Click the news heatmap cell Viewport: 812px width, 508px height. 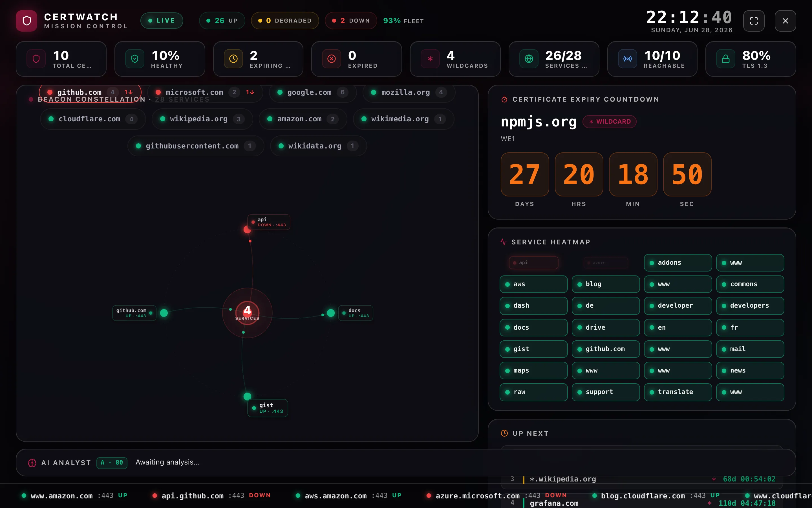[750, 371]
